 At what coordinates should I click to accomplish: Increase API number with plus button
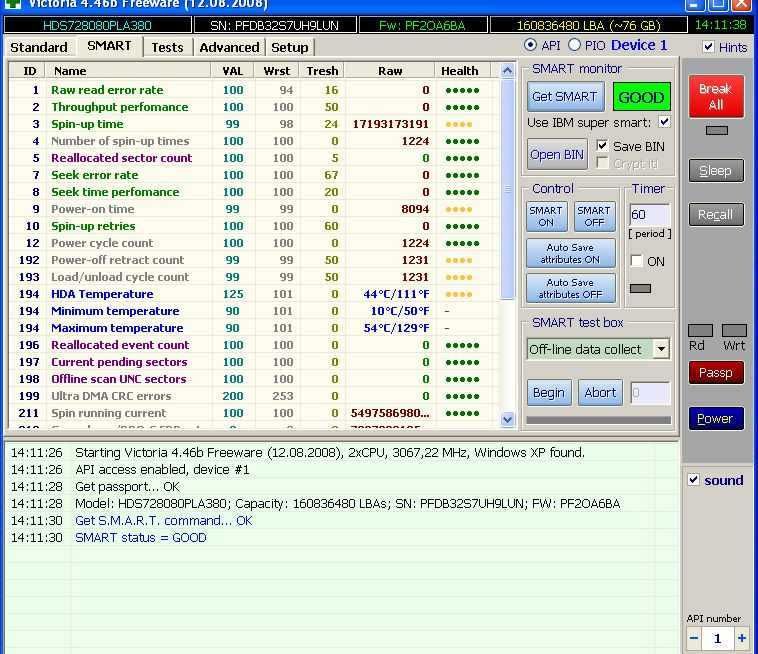[742, 639]
